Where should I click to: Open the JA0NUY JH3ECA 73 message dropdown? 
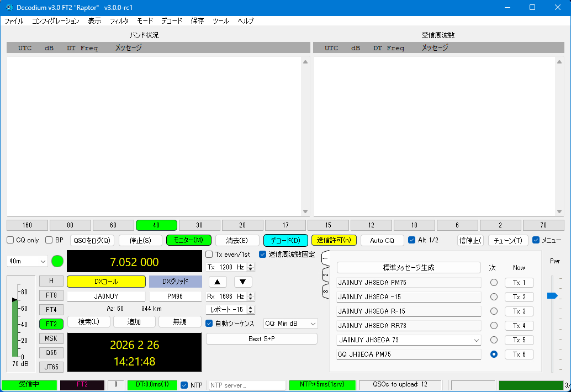tap(476, 340)
